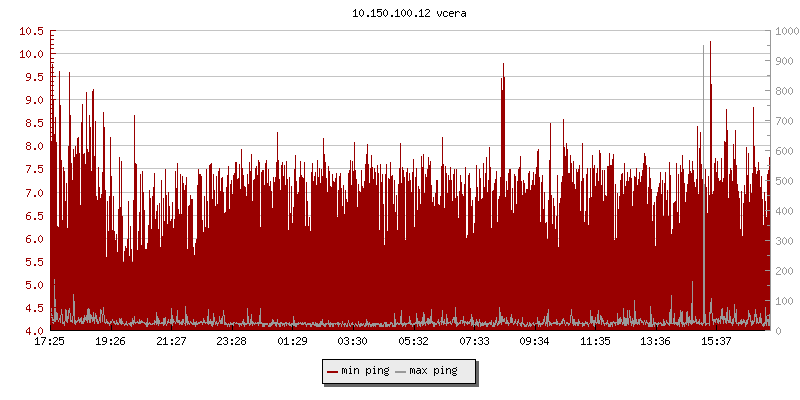This screenshot has width=800, height=400.
Task: Click the 05:32 time axis label
Action: (413, 342)
